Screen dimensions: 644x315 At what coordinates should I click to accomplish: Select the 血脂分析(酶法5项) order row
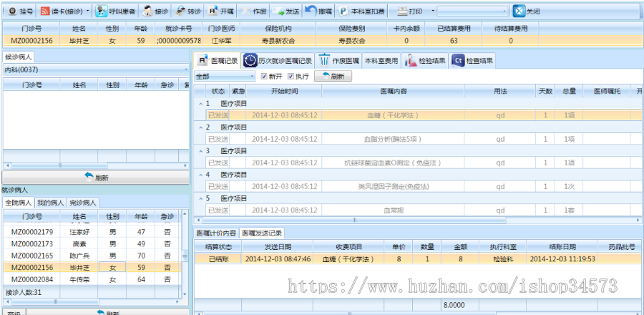[423, 139]
